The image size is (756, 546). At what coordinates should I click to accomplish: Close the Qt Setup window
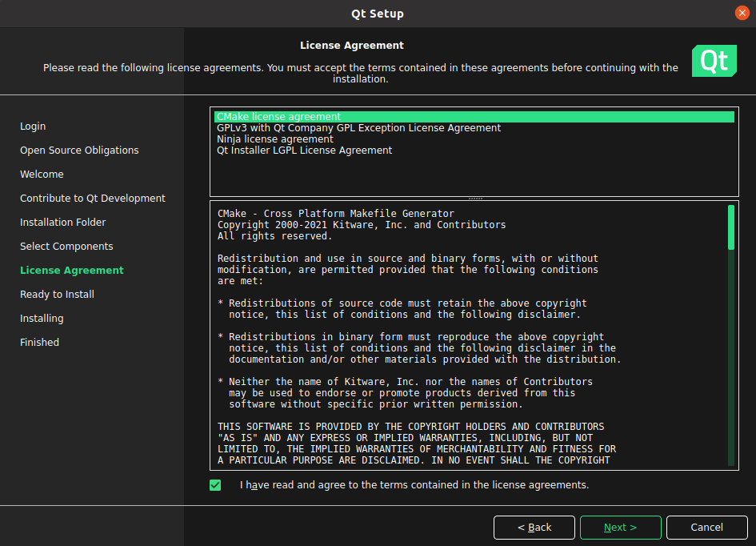pyautogui.click(x=742, y=13)
